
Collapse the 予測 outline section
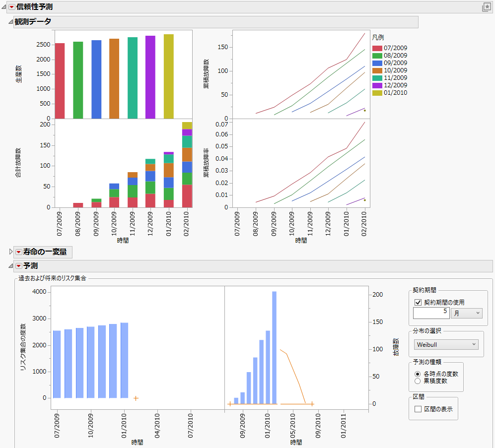[x=10, y=266]
